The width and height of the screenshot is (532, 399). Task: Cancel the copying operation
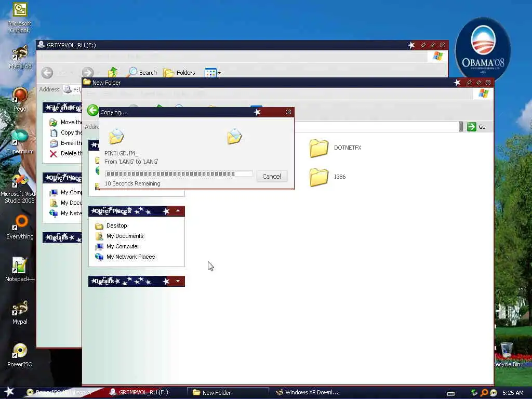tap(271, 177)
